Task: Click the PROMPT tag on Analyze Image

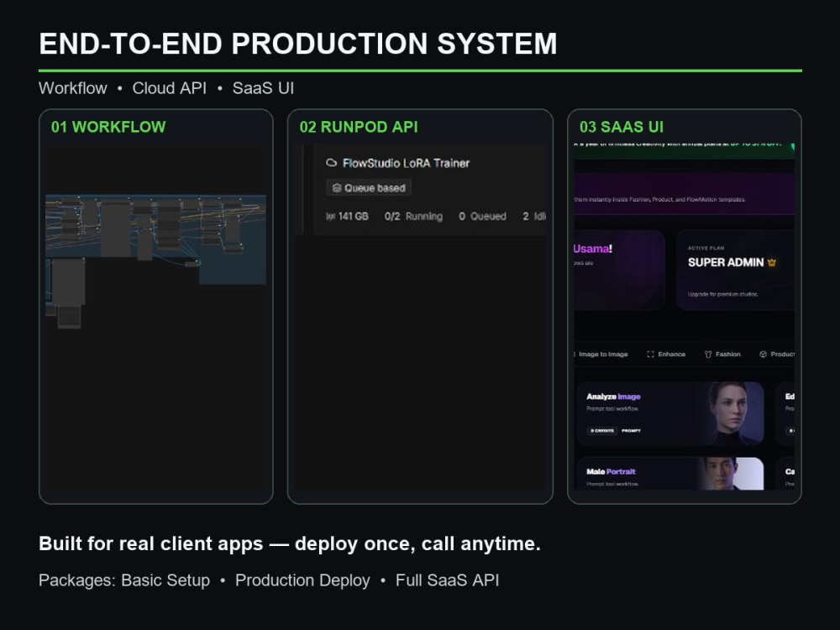Action: (x=631, y=431)
